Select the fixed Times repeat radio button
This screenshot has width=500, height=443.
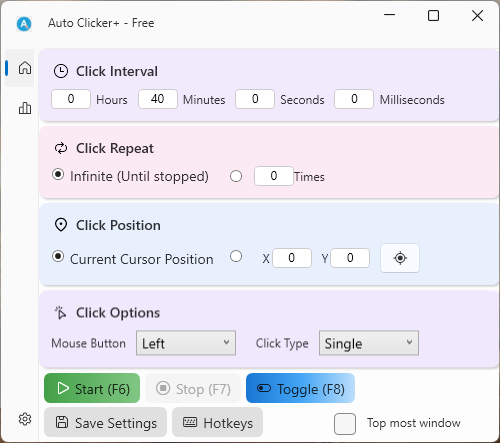236,176
